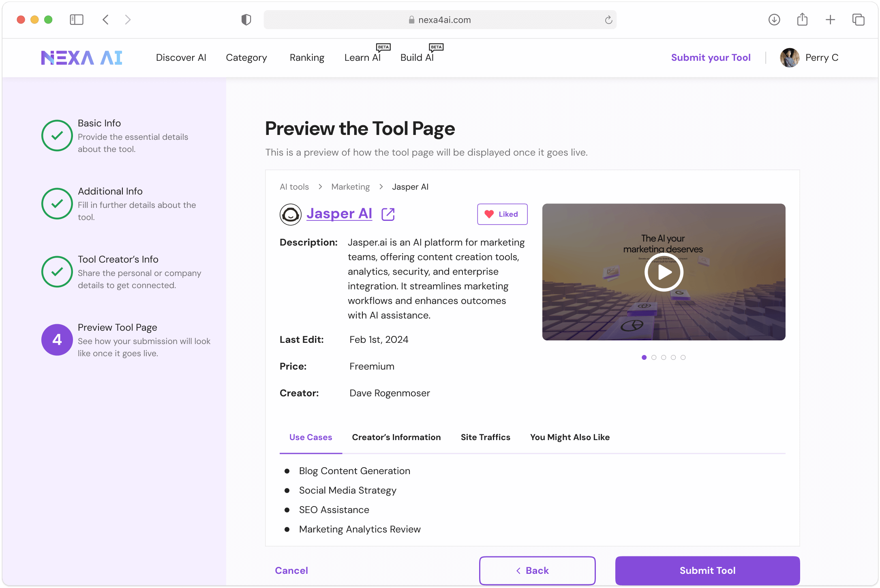Select the Basic Info step title
Screen dimensions: 880x588
99,123
